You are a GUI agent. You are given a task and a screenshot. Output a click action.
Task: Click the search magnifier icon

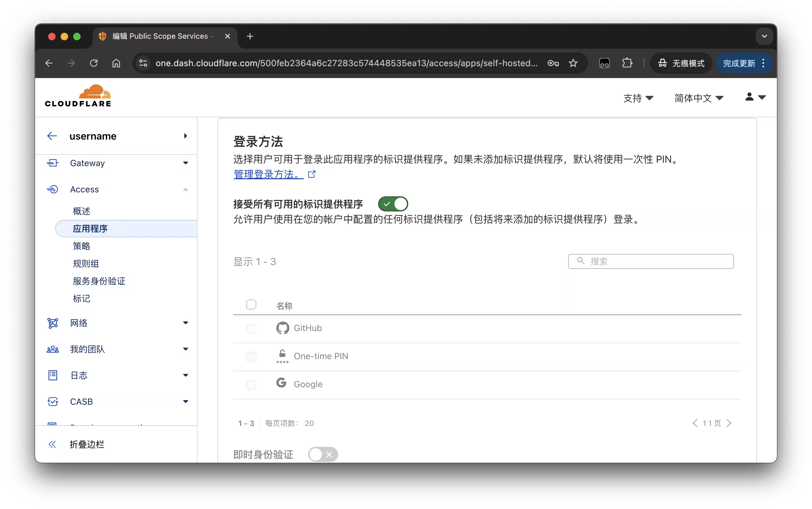pyautogui.click(x=580, y=260)
